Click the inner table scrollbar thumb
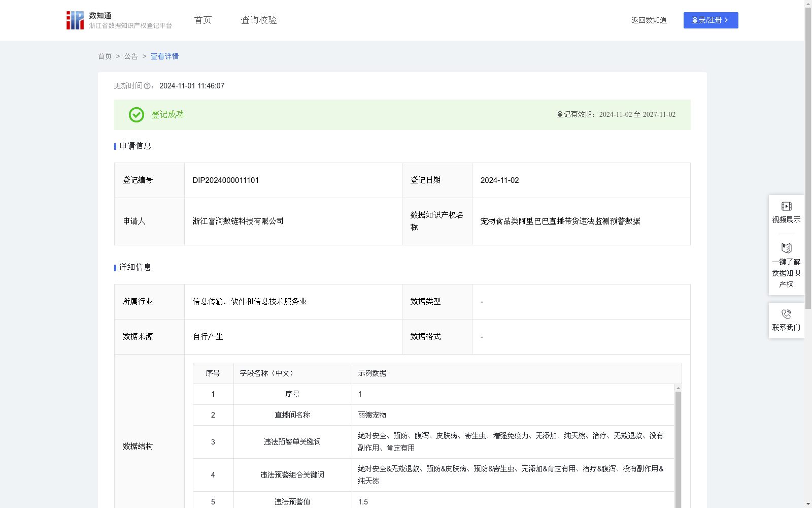Image resolution: width=812 pixels, height=508 pixels. [x=678, y=450]
